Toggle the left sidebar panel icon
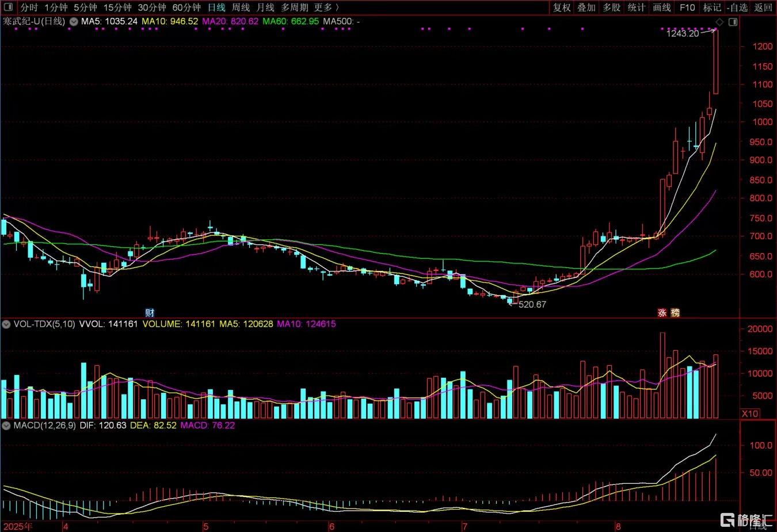777x532 pixels. (x=8, y=7)
